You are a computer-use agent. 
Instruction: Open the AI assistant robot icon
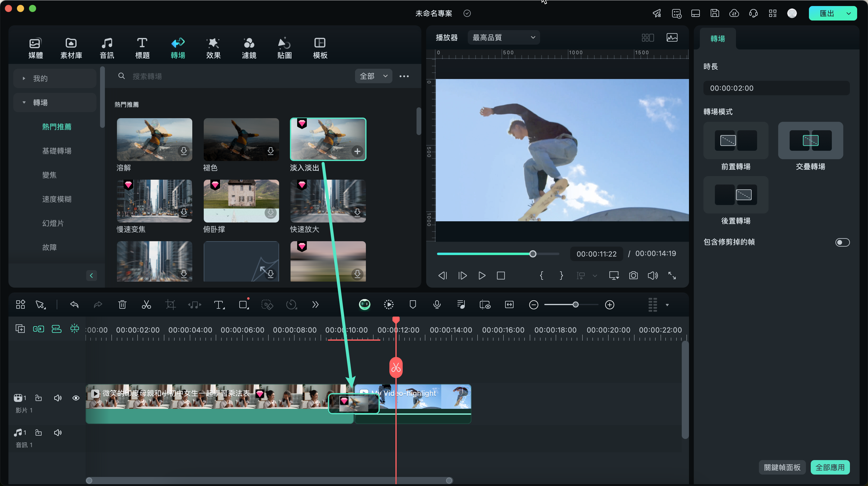365,305
